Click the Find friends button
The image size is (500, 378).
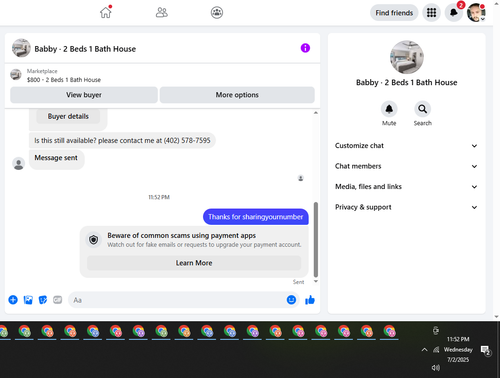[394, 13]
